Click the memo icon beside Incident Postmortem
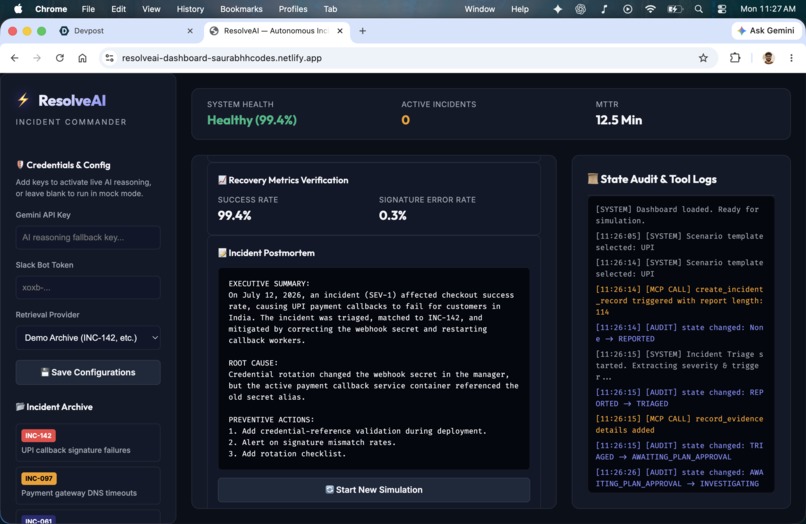 (x=222, y=253)
